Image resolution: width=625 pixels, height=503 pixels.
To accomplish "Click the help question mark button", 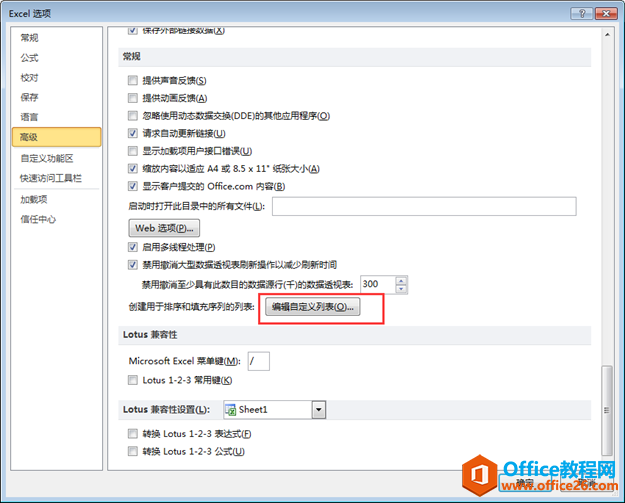I will point(582,14).
